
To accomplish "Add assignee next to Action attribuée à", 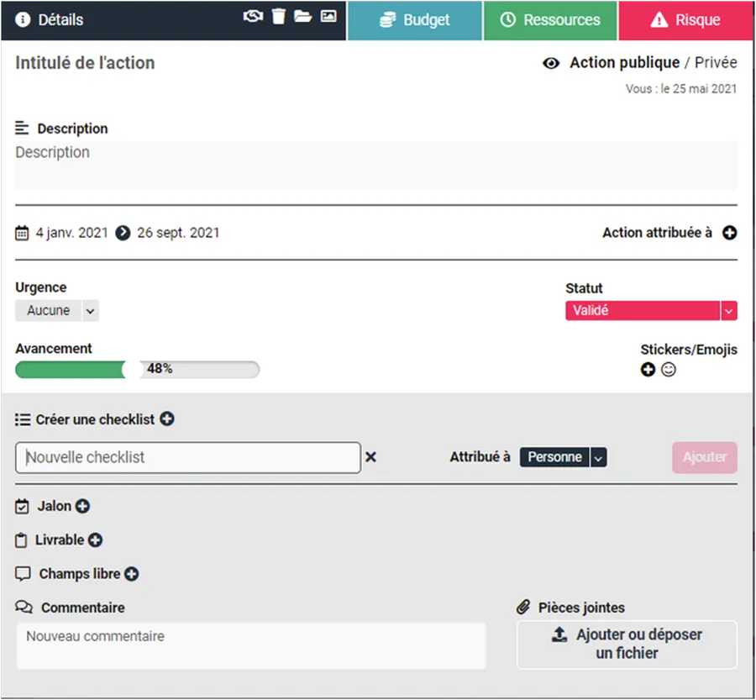I will tap(730, 233).
